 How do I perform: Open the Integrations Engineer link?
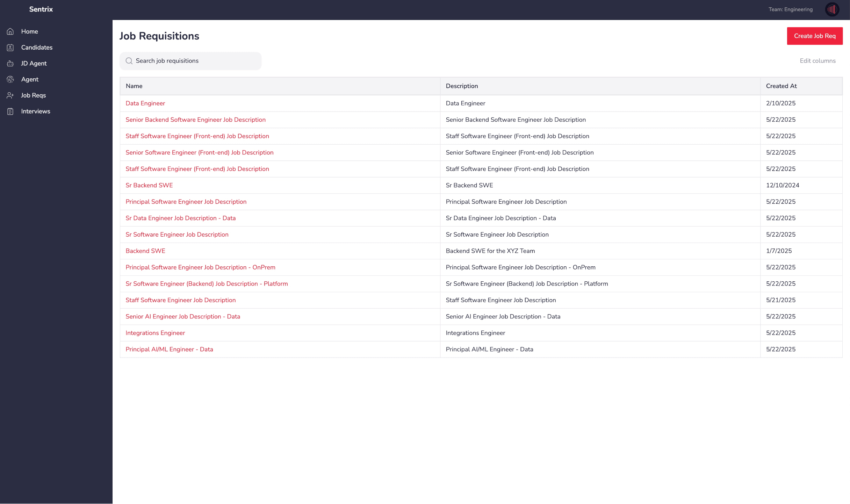click(155, 333)
